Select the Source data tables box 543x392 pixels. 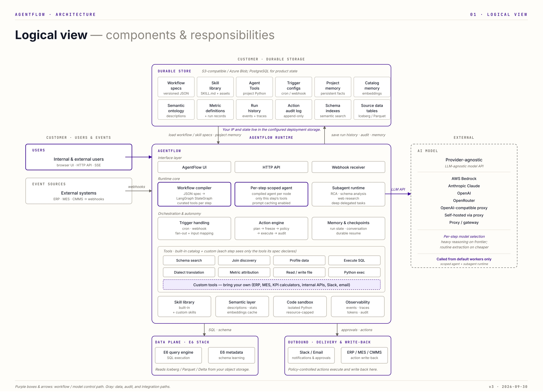coord(372,109)
